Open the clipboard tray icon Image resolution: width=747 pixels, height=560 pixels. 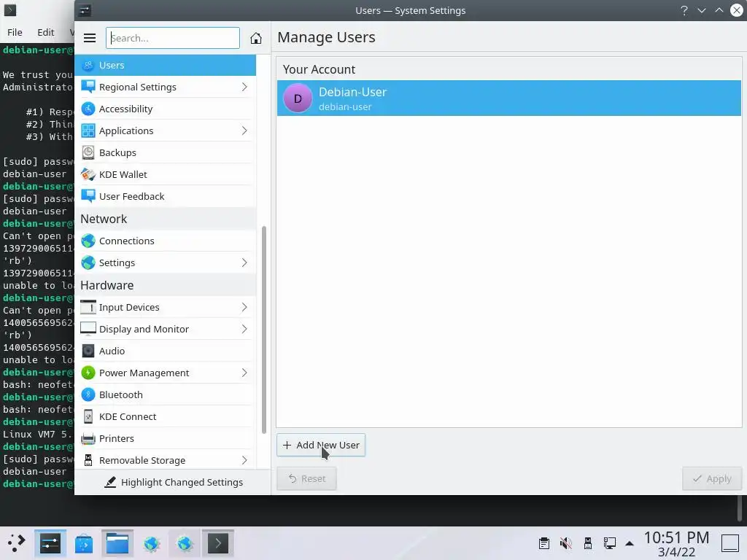tap(544, 543)
